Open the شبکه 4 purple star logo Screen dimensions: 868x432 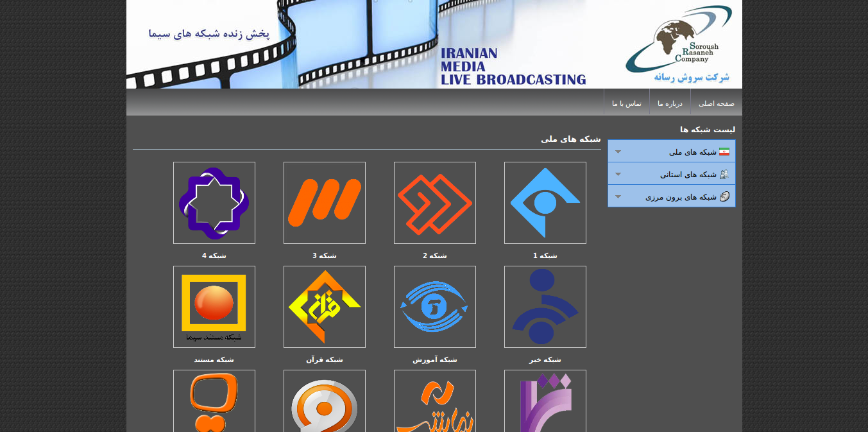(x=214, y=203)
